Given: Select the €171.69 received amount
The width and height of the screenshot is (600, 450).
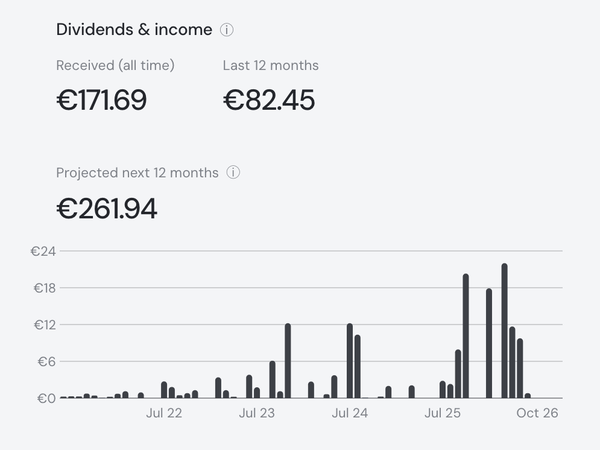Looking at the screenshot, I should tap(101, 100).
